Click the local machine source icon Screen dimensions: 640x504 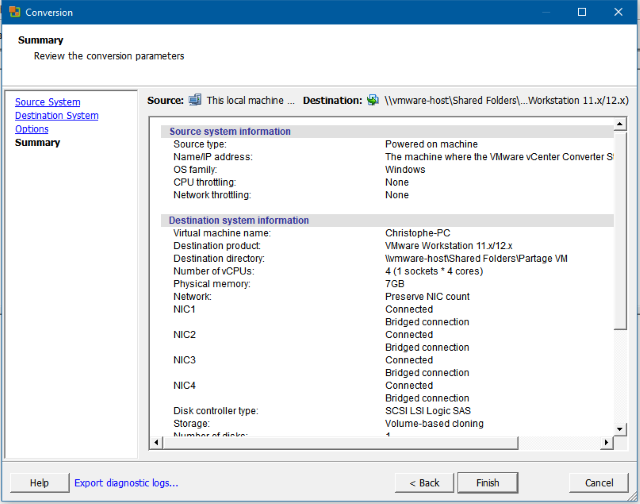[x=196, y=100]
